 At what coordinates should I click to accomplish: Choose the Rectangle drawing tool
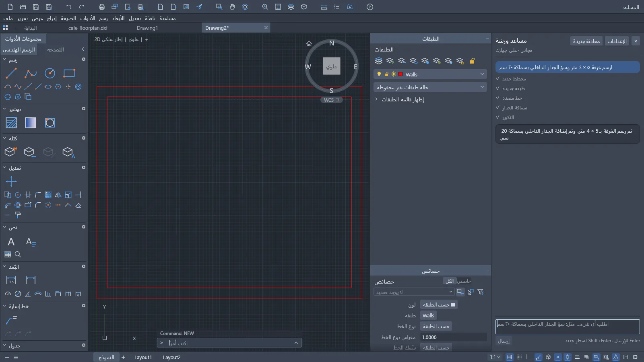coord(69,73)
